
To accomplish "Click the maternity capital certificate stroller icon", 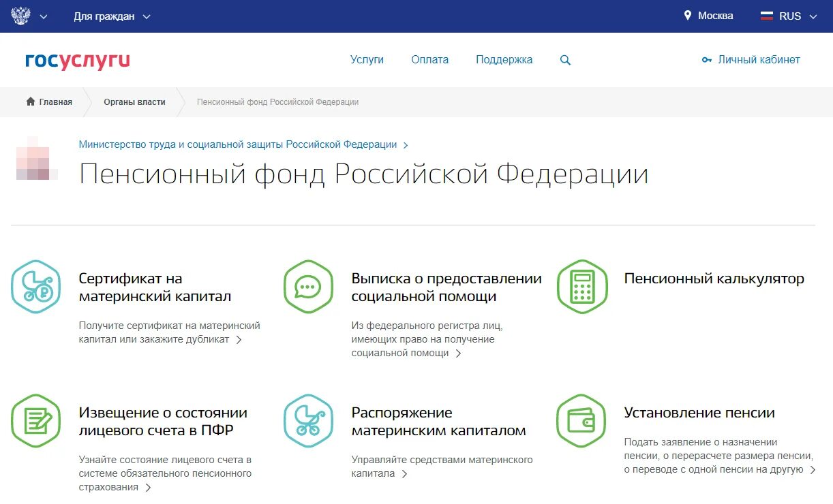I will tap(36, 287).
